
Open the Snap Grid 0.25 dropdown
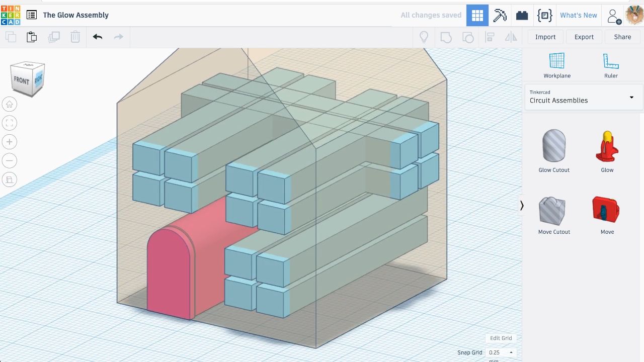501,352
